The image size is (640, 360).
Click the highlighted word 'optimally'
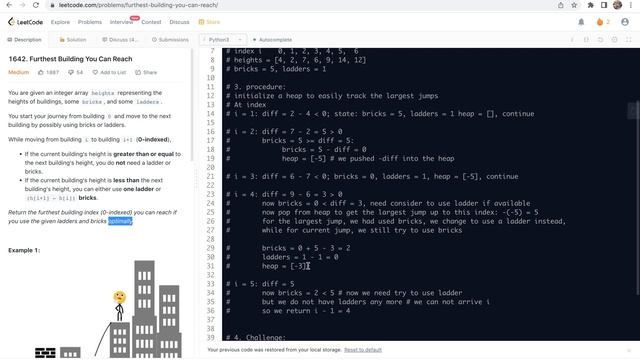(120, 221)
